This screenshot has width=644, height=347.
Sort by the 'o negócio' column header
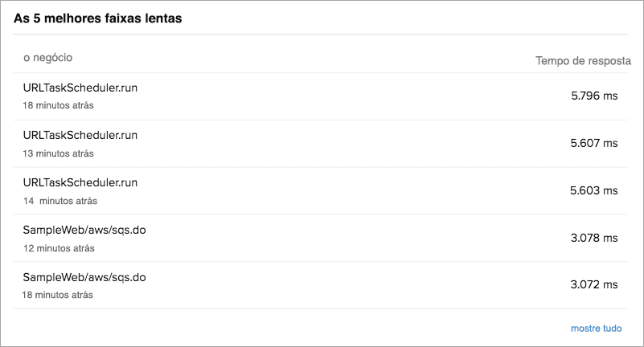[x=48, y=58]
